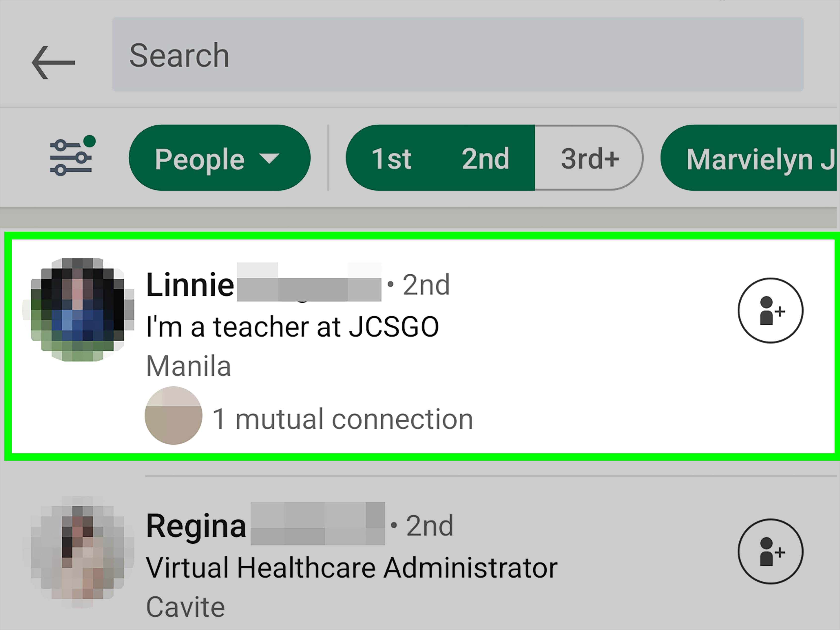Tap connect icon next to Regina
This screenshot has height=630, width=840.
770,551
